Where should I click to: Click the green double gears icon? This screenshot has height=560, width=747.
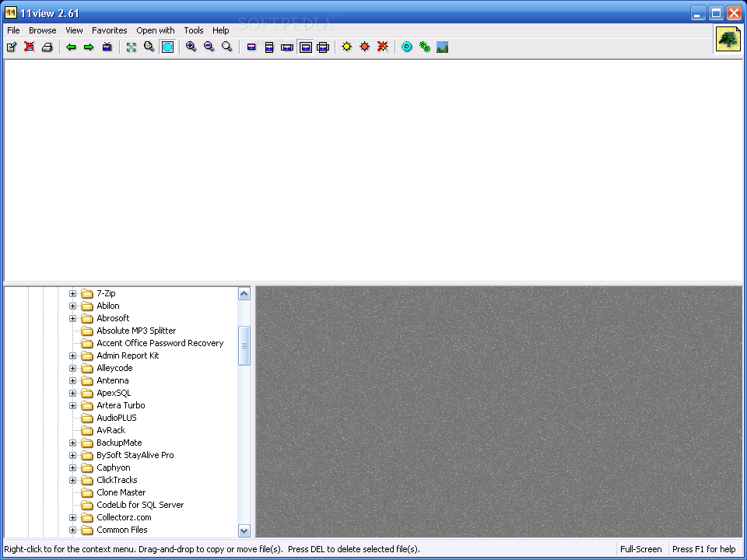425,47
